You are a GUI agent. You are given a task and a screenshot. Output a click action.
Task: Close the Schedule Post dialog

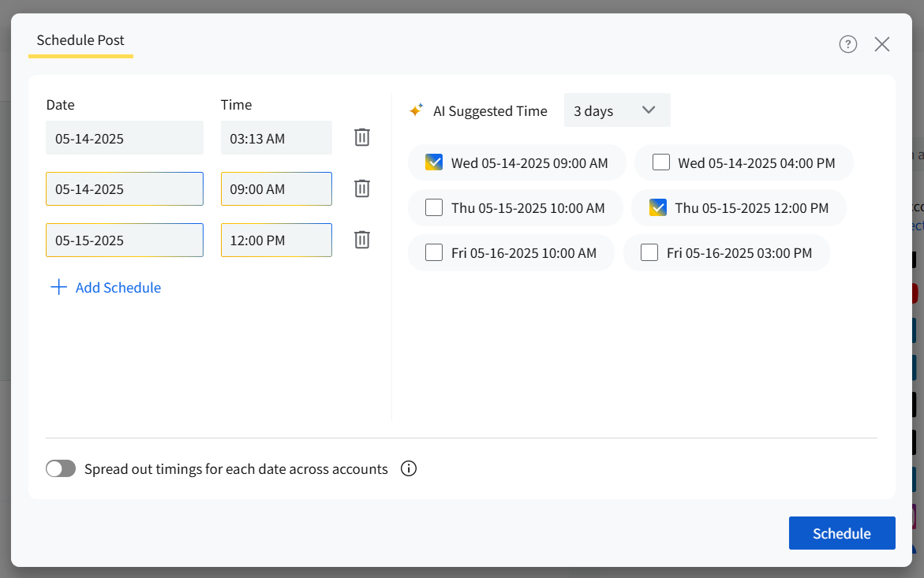(881, 44)
